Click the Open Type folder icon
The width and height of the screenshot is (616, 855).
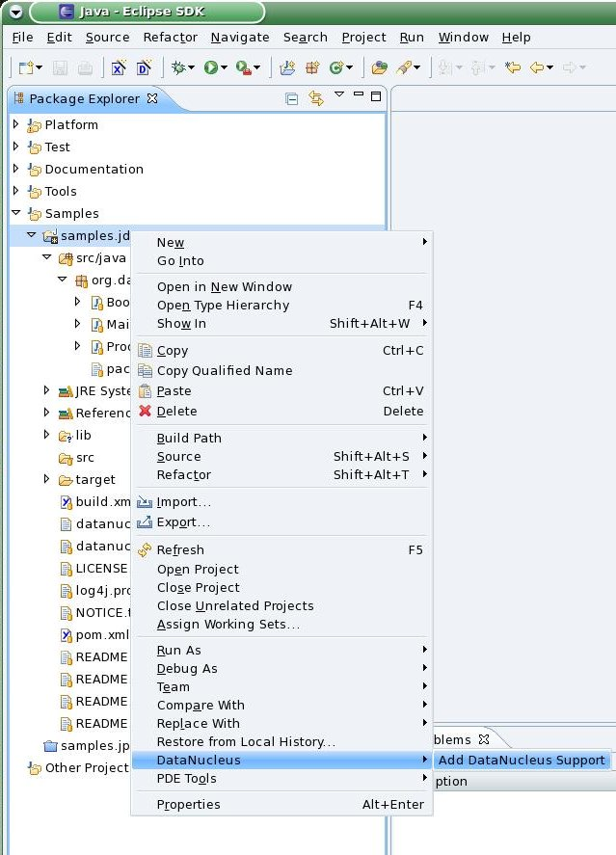click(x=380, y=67)
